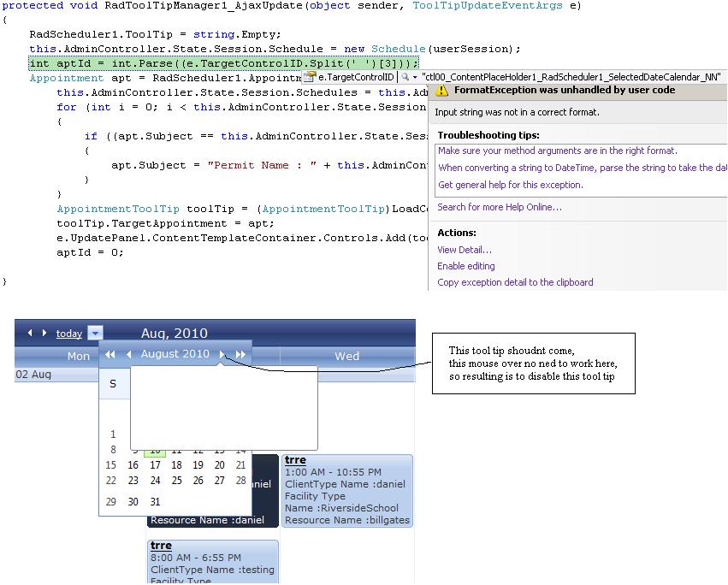Jump forward several months with double-right arrow
Viewport: 728px width, 585px height.
[240, 354]
